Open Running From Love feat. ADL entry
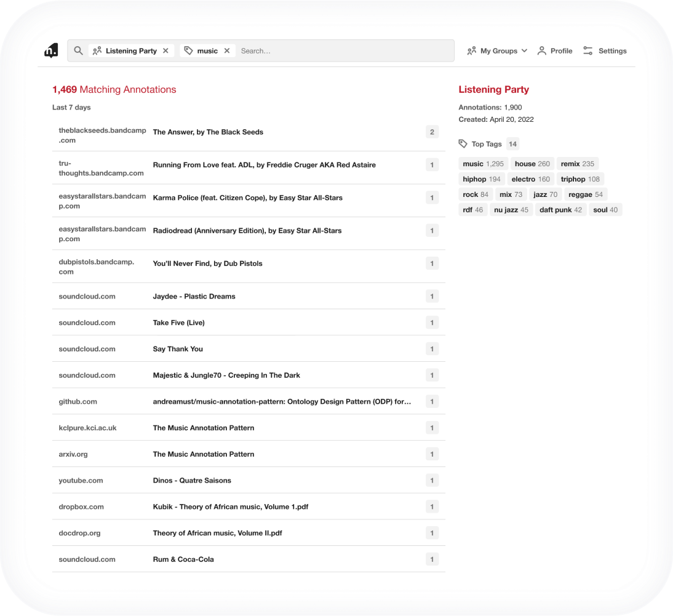The image size is (673, 616). [x=265, y=165]
